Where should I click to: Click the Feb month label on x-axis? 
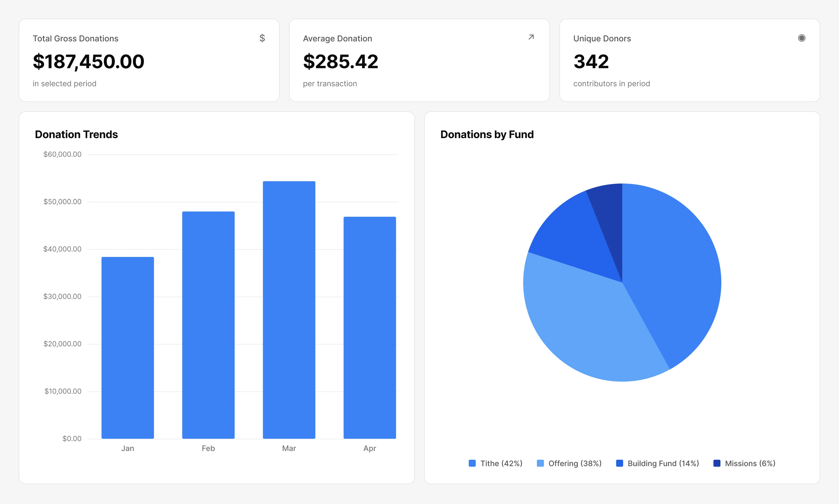209,448
